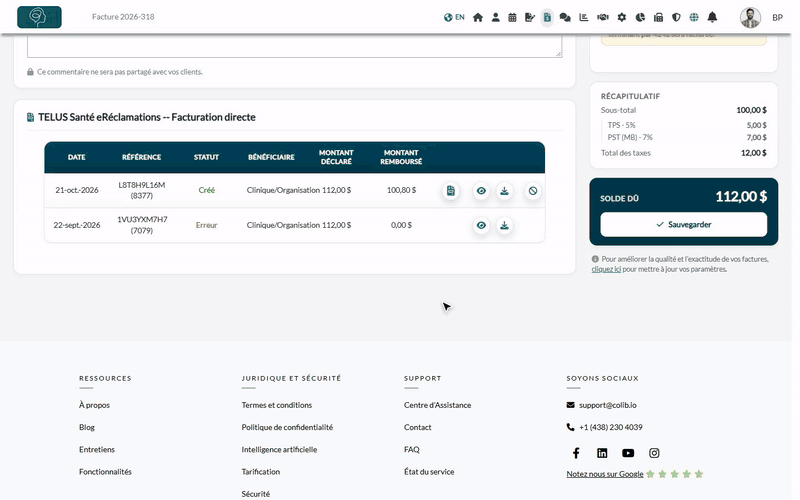Open the 'À propos' footer link
800x500 pixels.
point(94,405)
